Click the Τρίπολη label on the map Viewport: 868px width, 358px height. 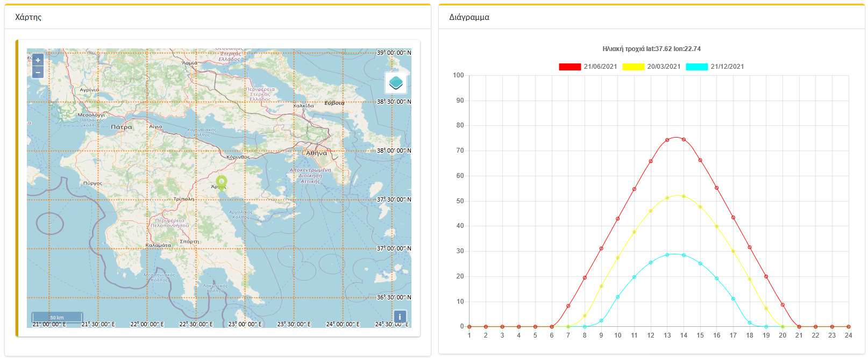183,199
